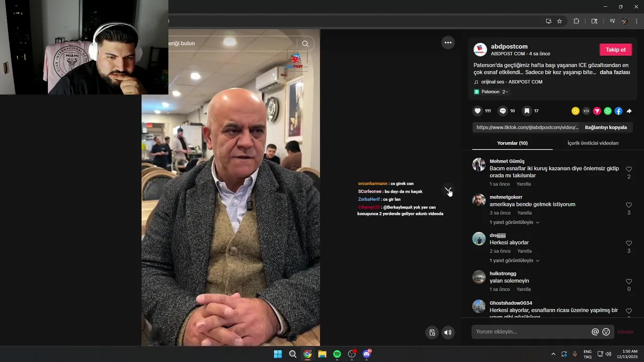Open the abdpostcom username link
This screenshot has width=644, height=362.
[x=509, y=46]
